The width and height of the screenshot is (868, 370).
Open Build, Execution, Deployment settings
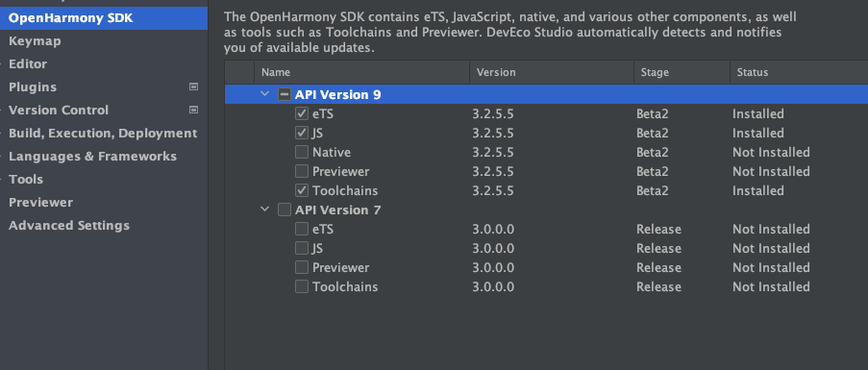point(103,134)
